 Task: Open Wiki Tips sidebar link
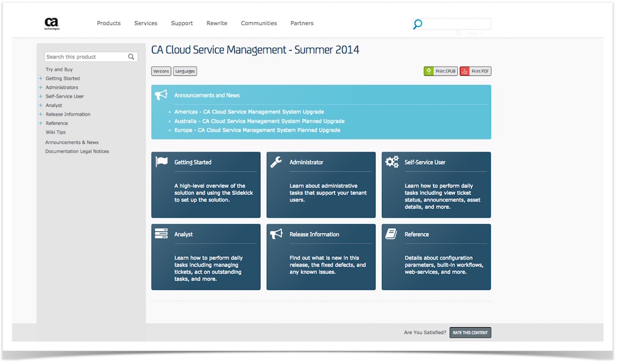click(x=55, y=132)
